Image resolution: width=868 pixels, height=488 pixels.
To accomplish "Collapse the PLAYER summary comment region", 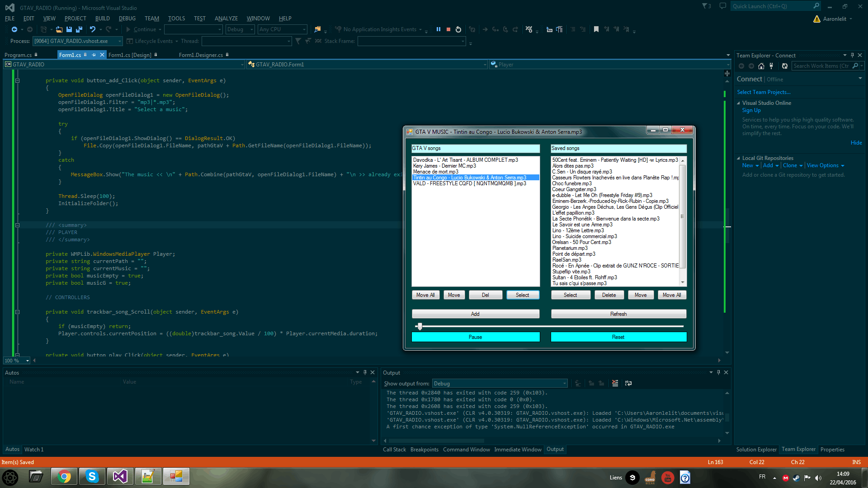I will pyautogui.click(x=17, y=225).
